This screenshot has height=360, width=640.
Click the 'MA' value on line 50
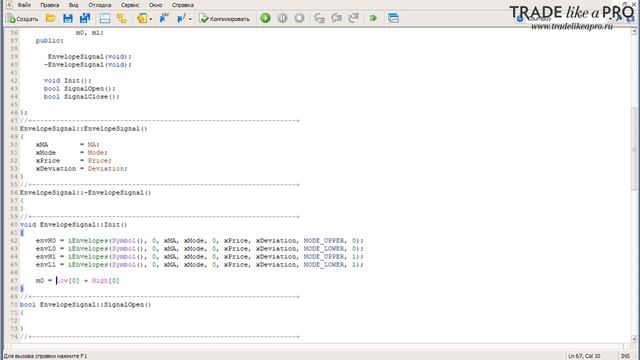pos(92,144)
